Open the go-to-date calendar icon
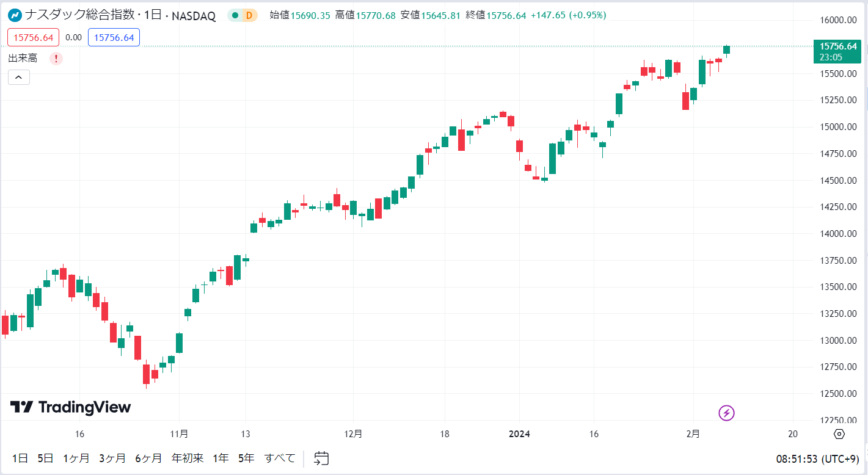 pos(322,458)
